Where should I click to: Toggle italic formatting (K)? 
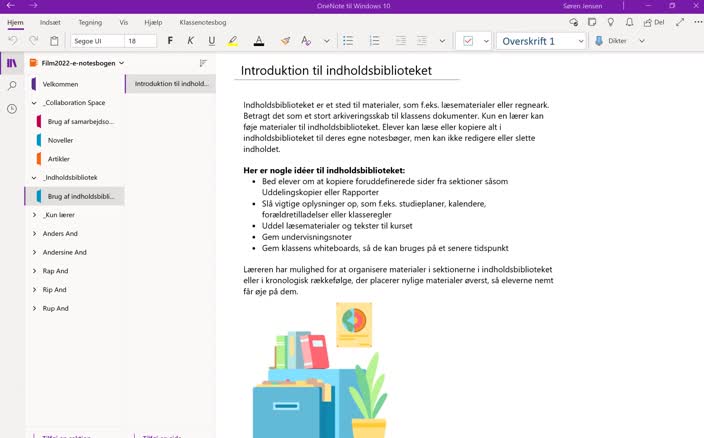(190, 41)
